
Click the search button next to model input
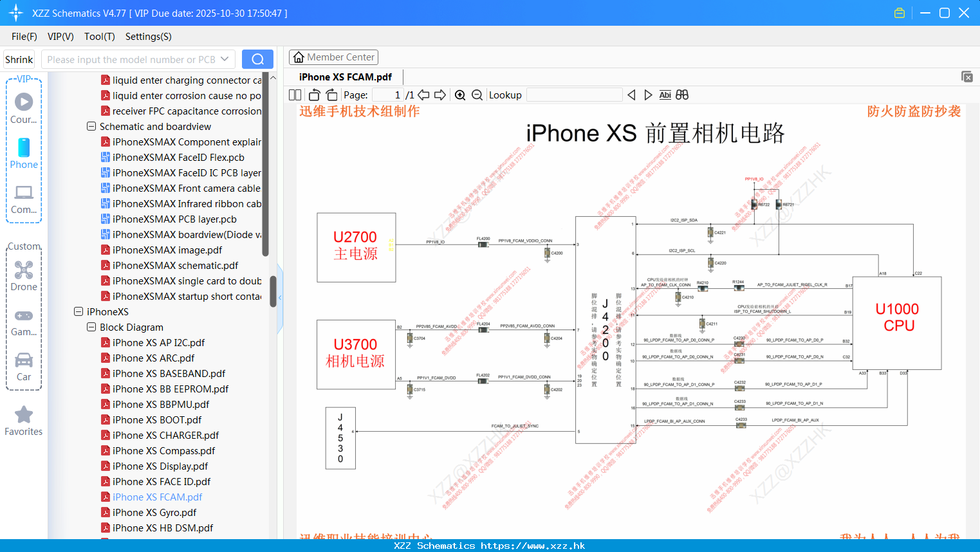[257, 59]
